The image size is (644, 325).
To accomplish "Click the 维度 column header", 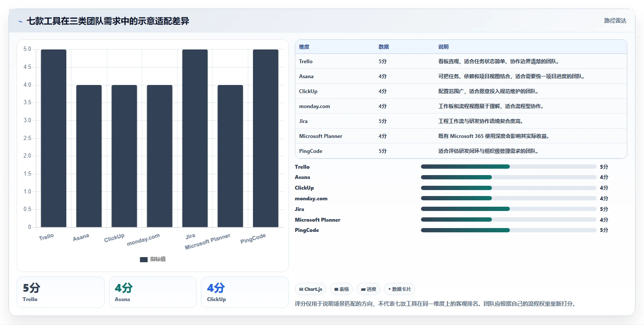I will click(304, 47).
